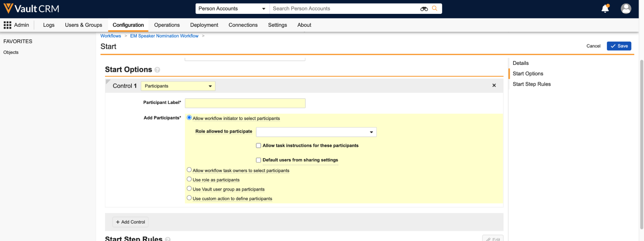Viewport: 644px width, 241px height.
Task: Go to the Users & Groups tab
Action: click(x=83, y=25)
